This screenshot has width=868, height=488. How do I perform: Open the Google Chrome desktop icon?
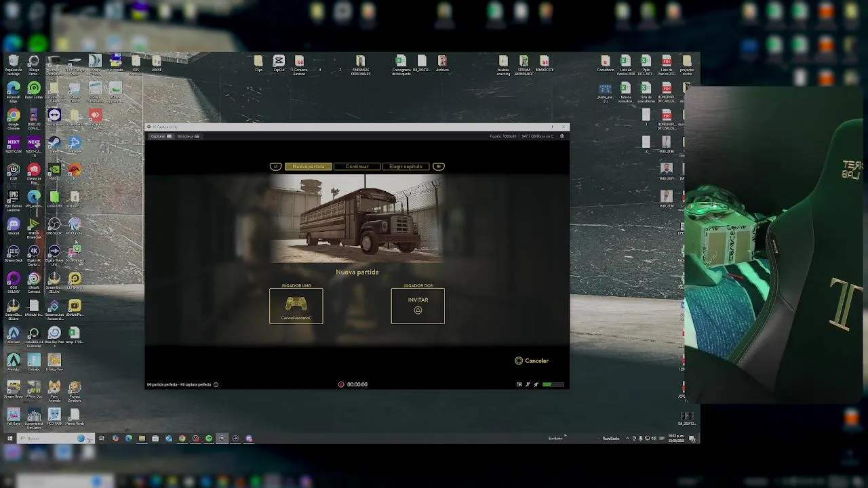click(14, 119)
